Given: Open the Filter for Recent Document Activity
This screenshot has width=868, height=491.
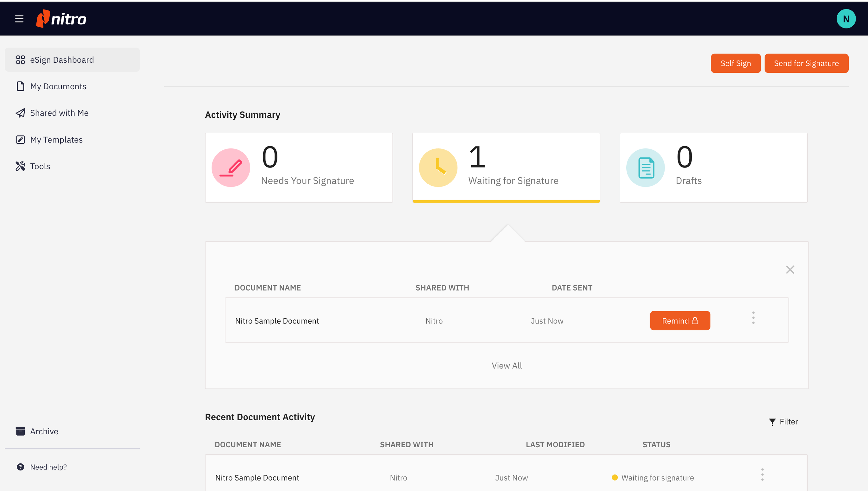Looking at the screenshot, I should coord(783,422).
